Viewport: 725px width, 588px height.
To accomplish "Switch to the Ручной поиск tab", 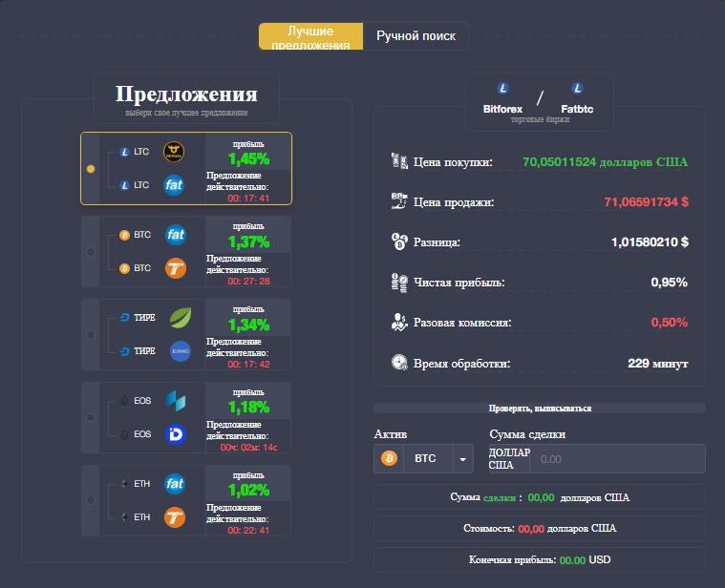I will click(416, 36).
